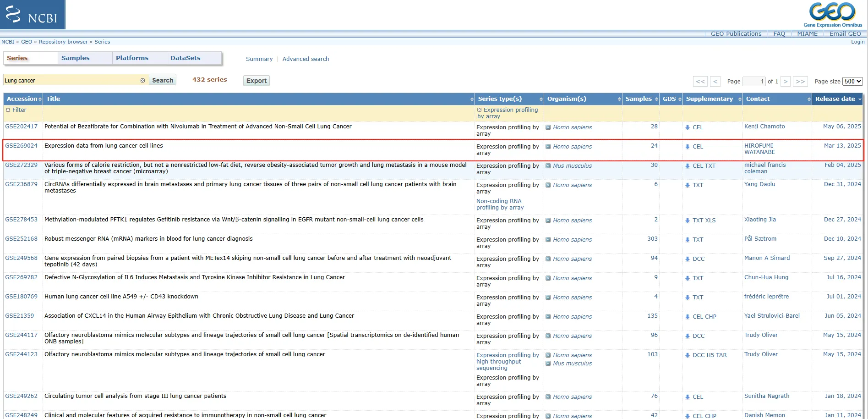
Task: Remove the 'Expression profiling by array' filter
Action: click(479, 110)
